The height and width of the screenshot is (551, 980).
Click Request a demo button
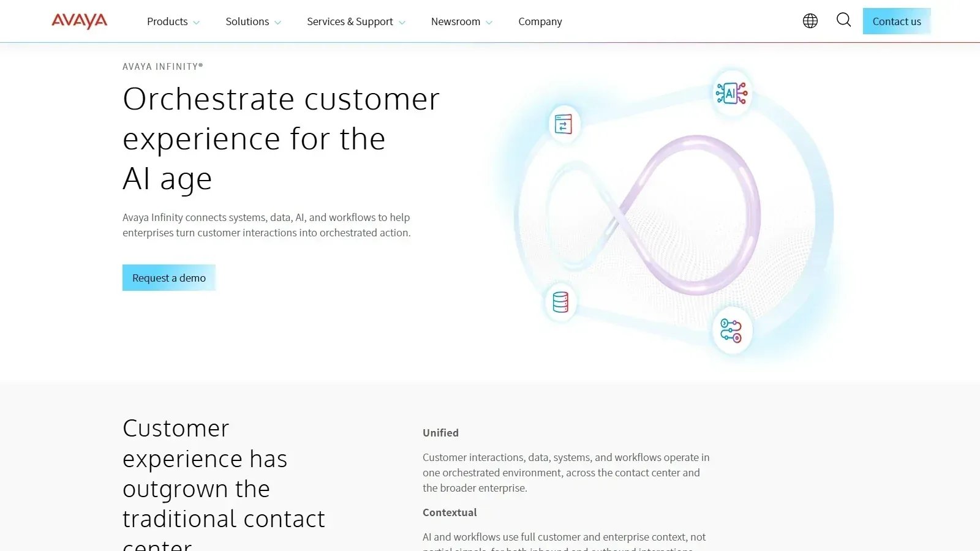click(x=169, y=277)
